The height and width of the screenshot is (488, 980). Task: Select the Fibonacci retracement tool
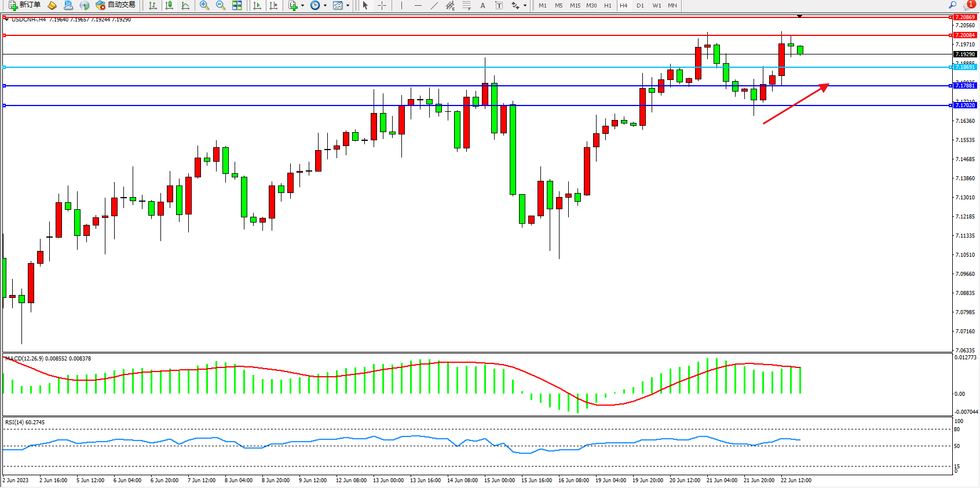466,5
